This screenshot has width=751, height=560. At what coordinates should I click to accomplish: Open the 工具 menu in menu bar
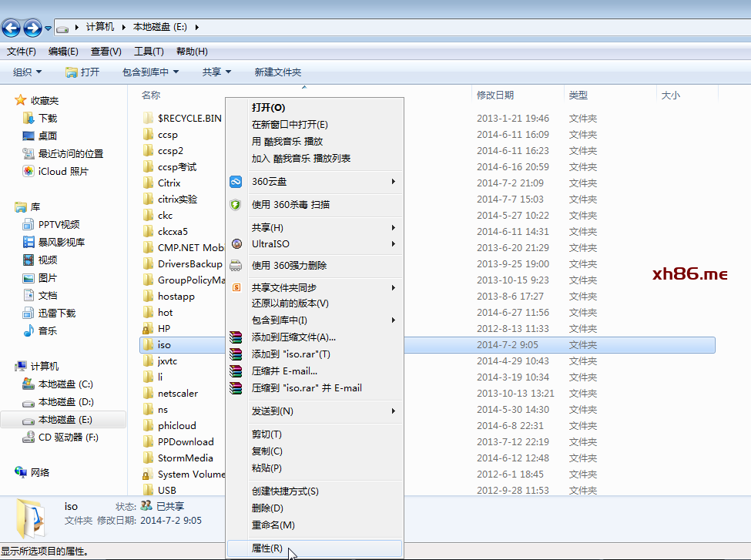click(149, 52)
